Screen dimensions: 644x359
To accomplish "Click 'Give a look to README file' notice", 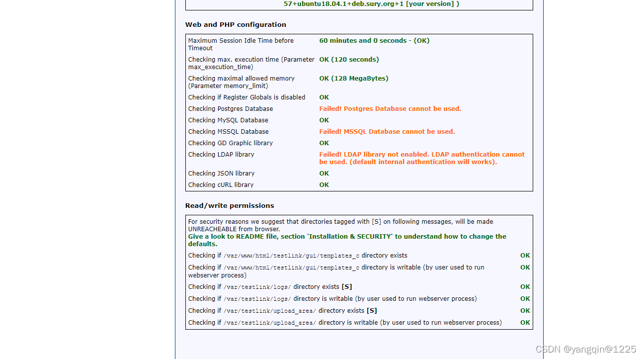I will pos(347,240).
